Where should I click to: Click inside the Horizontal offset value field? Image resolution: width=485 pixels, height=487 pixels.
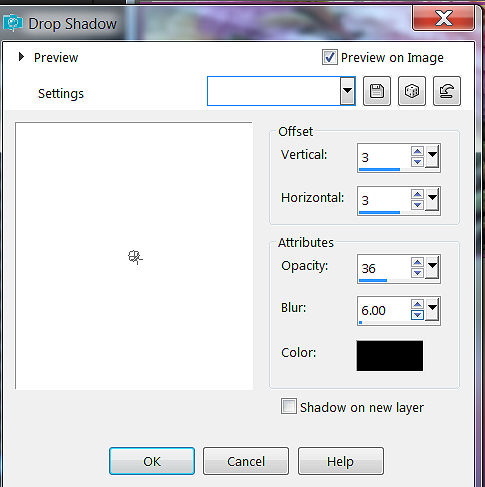[x=384, y=200]
